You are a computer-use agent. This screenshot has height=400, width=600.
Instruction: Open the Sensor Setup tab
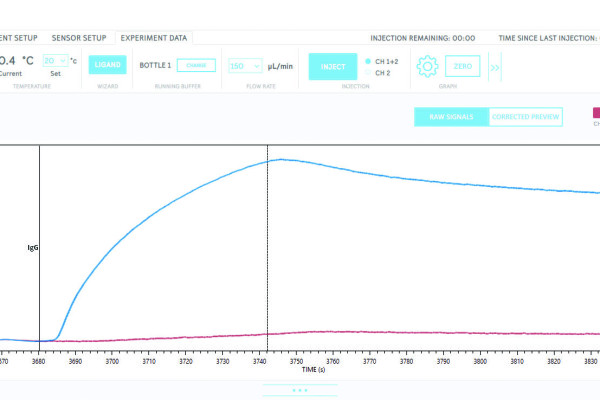click(78, 38)
